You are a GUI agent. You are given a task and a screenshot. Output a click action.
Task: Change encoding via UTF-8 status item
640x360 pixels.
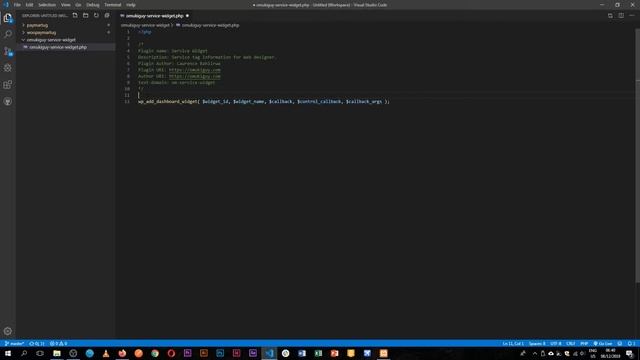click(x=556, y=344)
